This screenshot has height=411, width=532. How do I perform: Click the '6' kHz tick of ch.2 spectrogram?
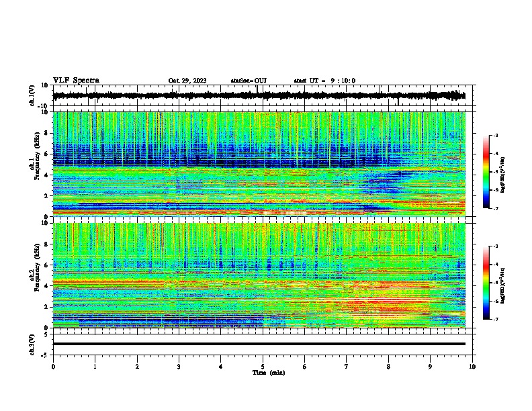click(47, 265)
